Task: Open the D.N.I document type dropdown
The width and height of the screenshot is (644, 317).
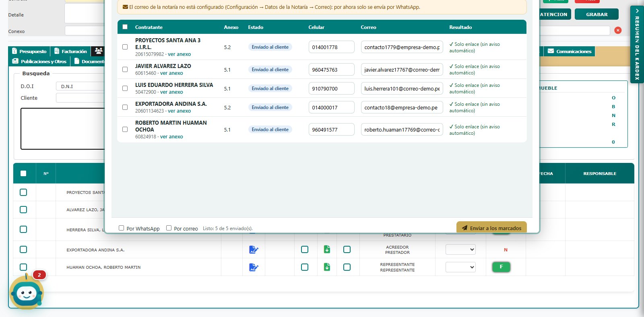Action: [x=80, y=86]
